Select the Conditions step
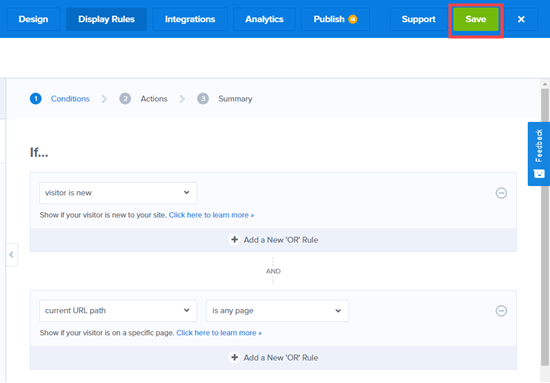Image resolution: width=550 pixels, height=383 pixels. point(70,99)
